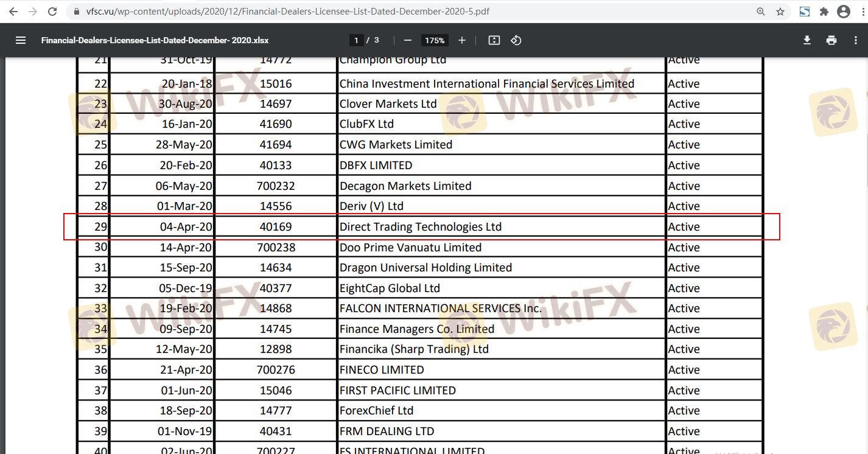Open the PDF sidebar hamburger menu

tap(21, 40)
